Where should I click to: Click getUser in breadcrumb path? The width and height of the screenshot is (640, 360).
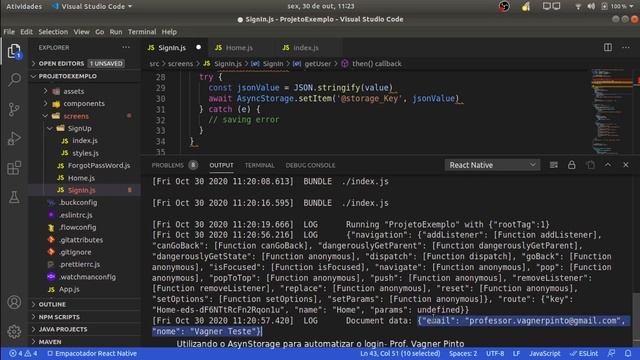(318, 64)
